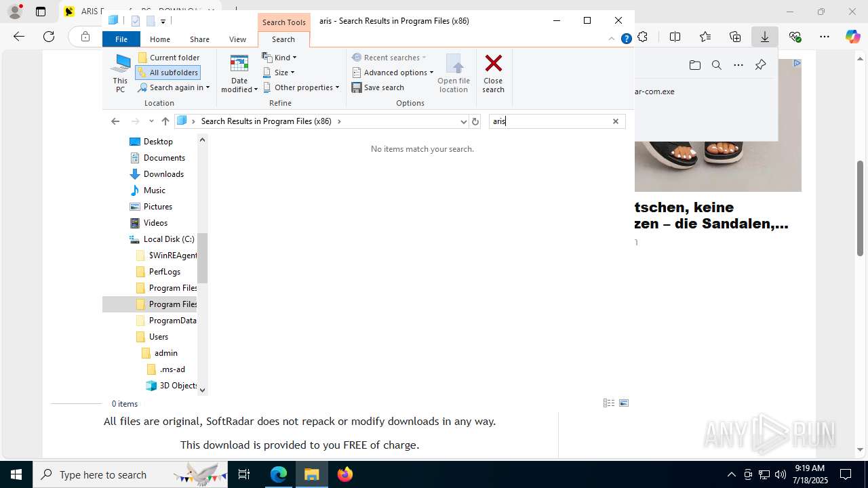Click the properties quick access icon
The width and height of the screenshot is (868, 488).
[x=136, y=21]
